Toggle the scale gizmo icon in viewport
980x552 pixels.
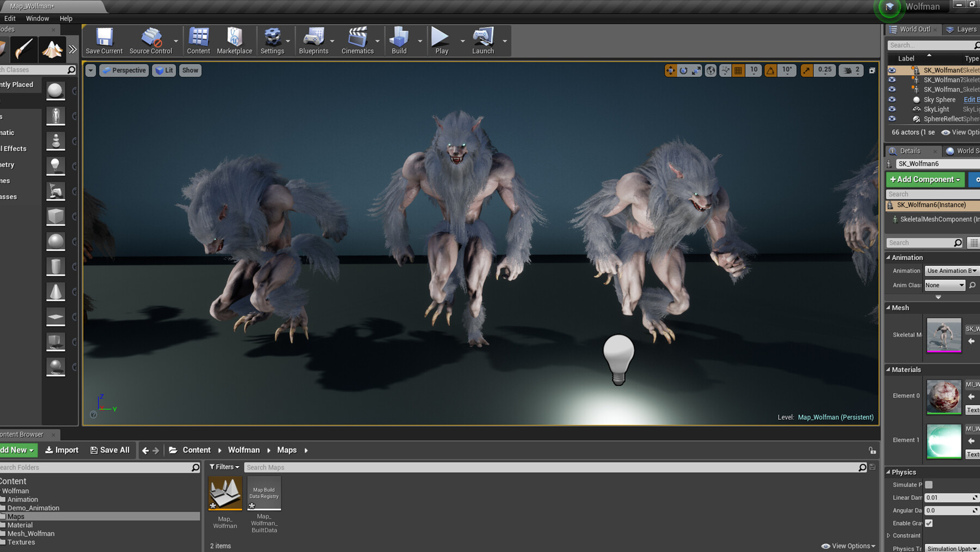[696, 70]
